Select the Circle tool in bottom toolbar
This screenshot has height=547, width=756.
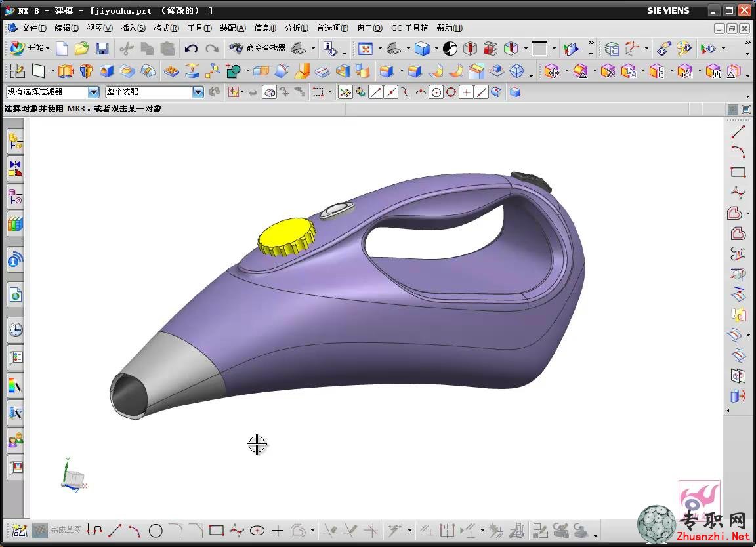point(156,531)
